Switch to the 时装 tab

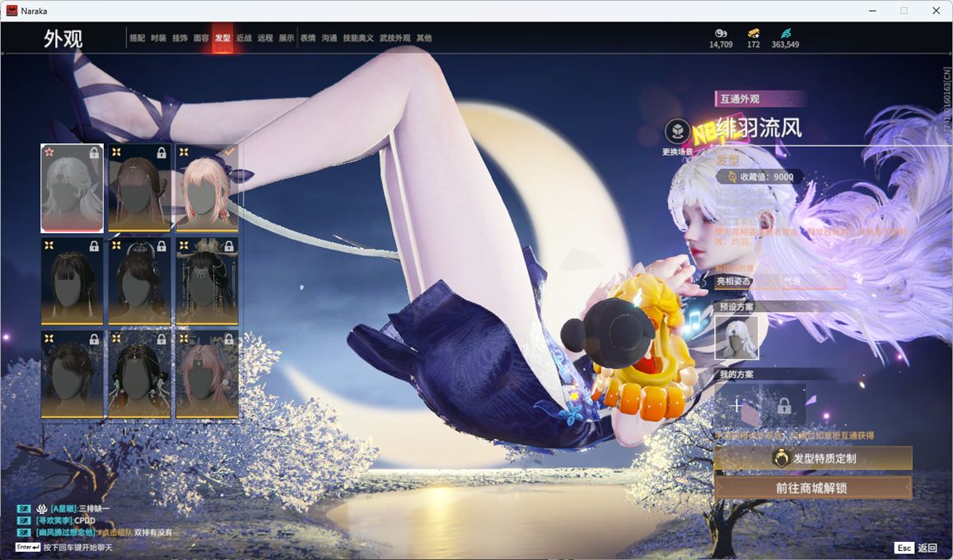(158, 38)
